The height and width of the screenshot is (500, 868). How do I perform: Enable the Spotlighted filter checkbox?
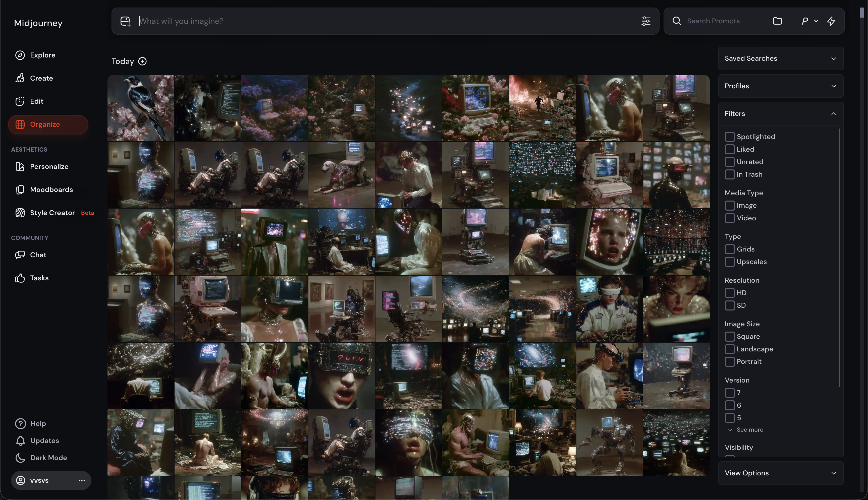[x=730, y=137]
